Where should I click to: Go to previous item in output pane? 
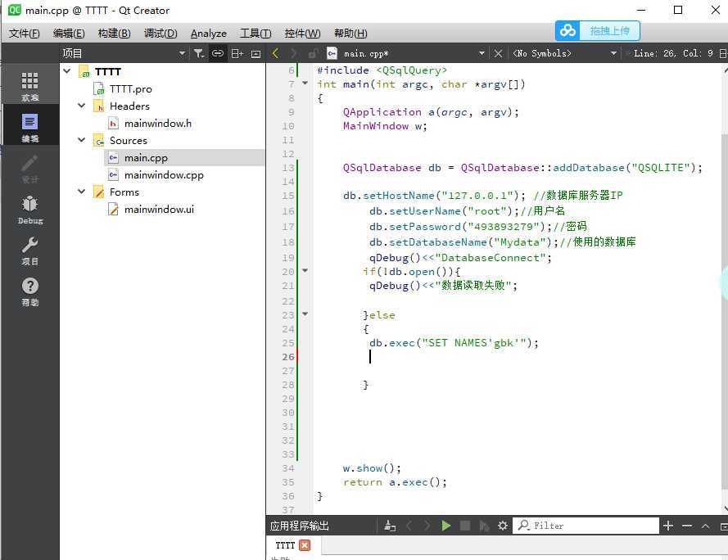[x=409, y=526]
